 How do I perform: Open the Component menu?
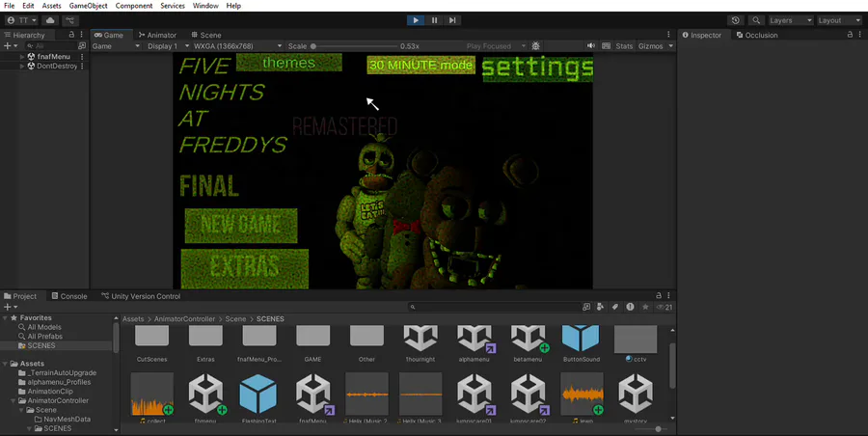point(134,6)
